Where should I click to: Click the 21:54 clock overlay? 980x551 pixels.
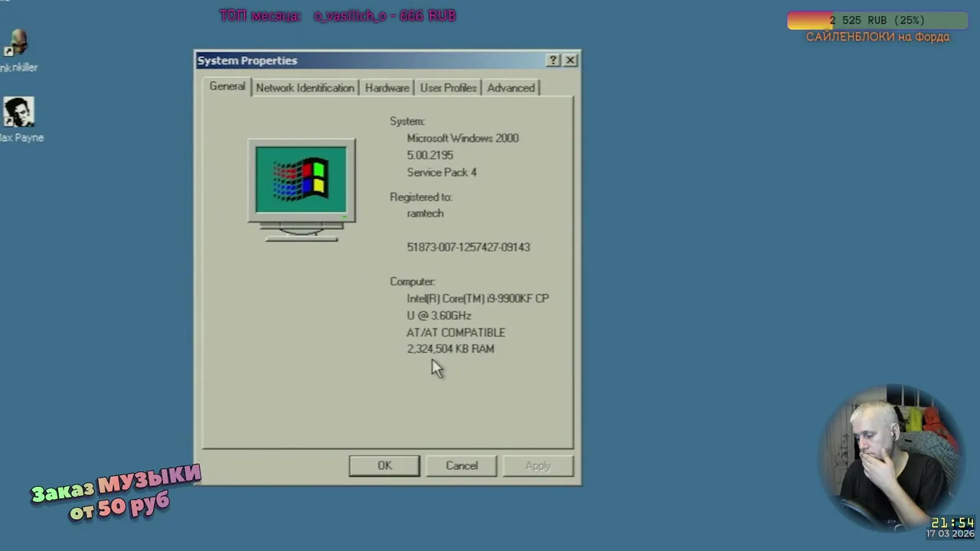tap(952, 523)
